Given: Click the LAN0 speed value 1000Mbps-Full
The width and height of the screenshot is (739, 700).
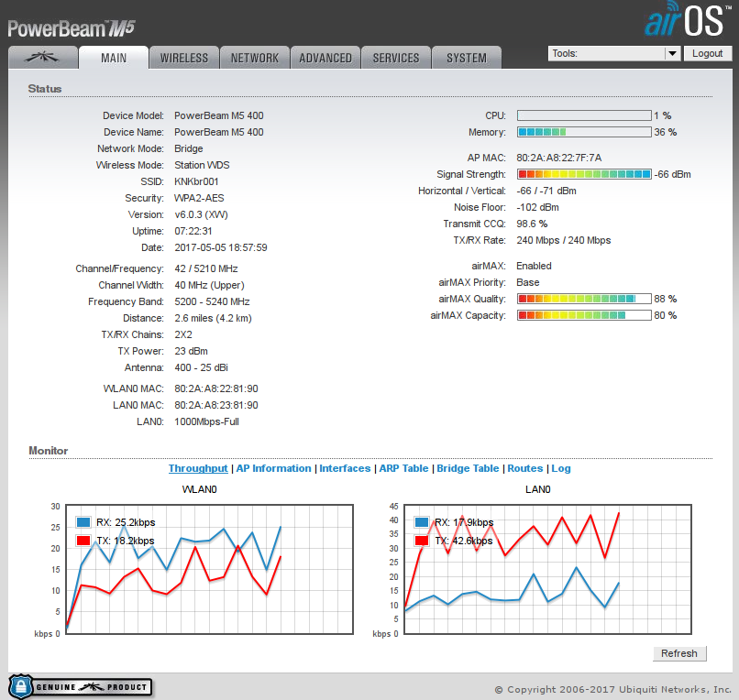Looking at the screenshot, I should [206, 421].
